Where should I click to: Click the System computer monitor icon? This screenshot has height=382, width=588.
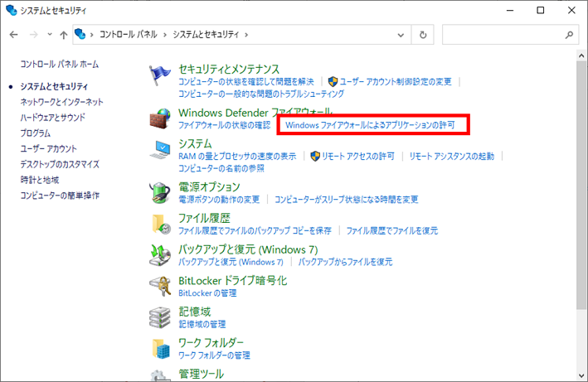160,151
